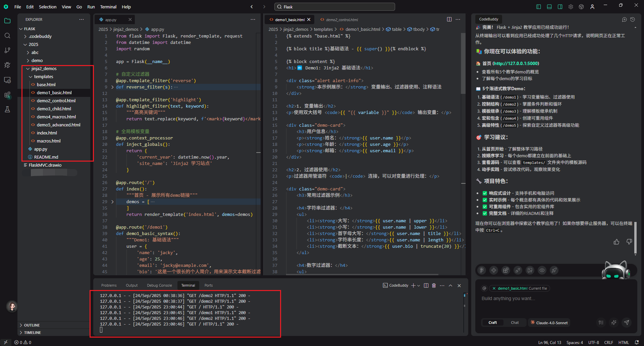The image size is (644, 346).
Task: Toggle the bottom panel layout icon
Action: pyautogui.click(x=549, y=7)
